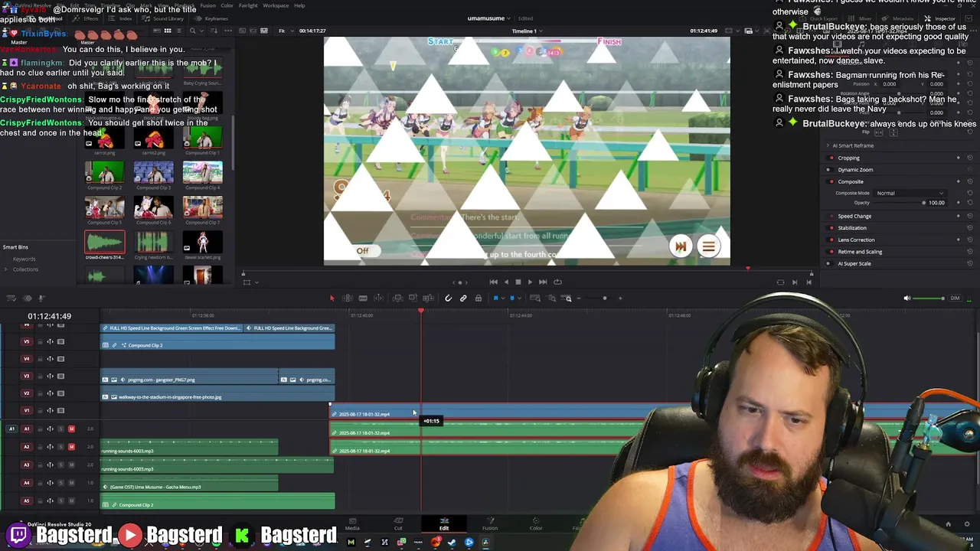The width and height of the screenshot is (980, 551).
Task: Click the Opacity value field 100.00
Action: [x=937, y=203]
